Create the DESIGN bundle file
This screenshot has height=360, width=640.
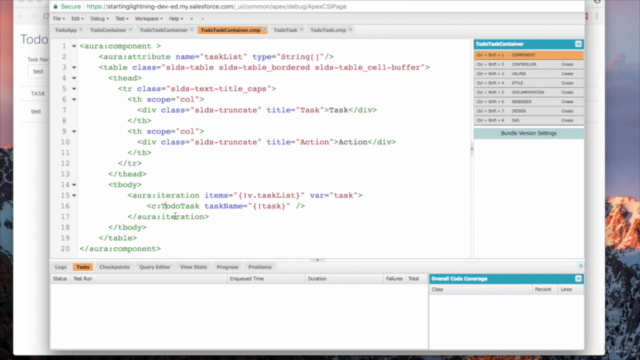coord(567,111)
